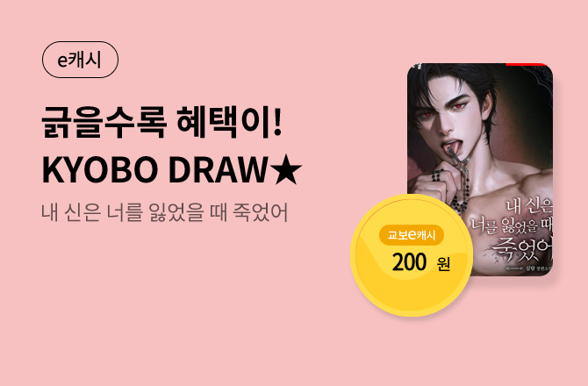Image resolution: width=588 pixels, height=386 pixels.
Task: Click the bead bracelet on the cover
Action: tap(437, 176)
